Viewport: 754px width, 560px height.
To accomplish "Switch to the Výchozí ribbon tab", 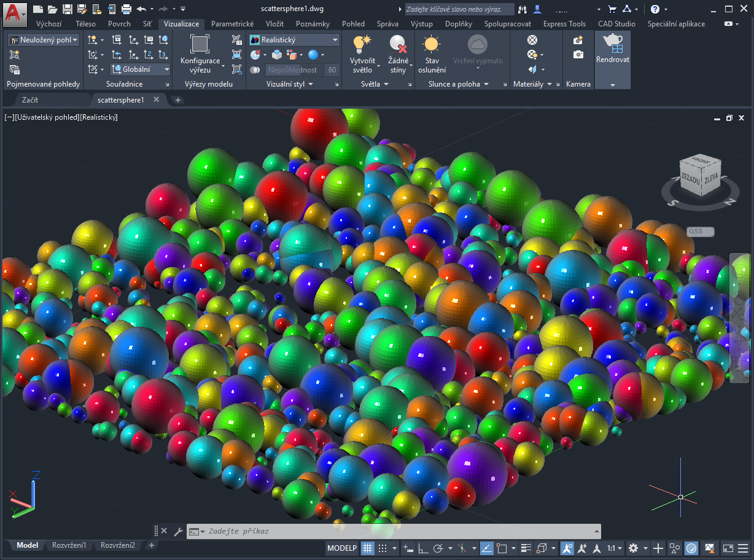I will 49,24.
